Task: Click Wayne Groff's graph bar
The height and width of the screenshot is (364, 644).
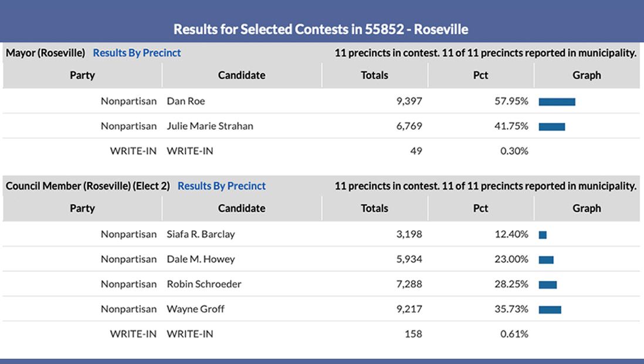Action: [550, 309]
